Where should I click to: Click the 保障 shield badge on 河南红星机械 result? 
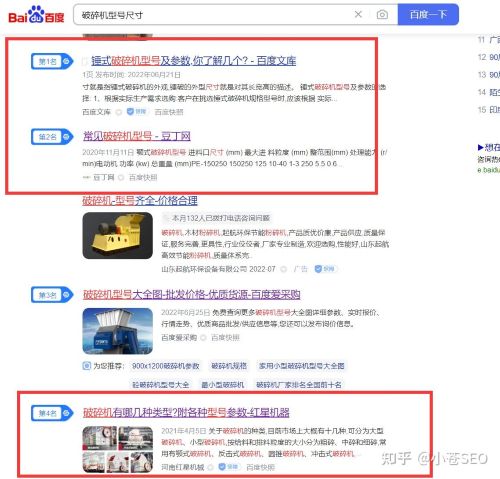[228, 467]
